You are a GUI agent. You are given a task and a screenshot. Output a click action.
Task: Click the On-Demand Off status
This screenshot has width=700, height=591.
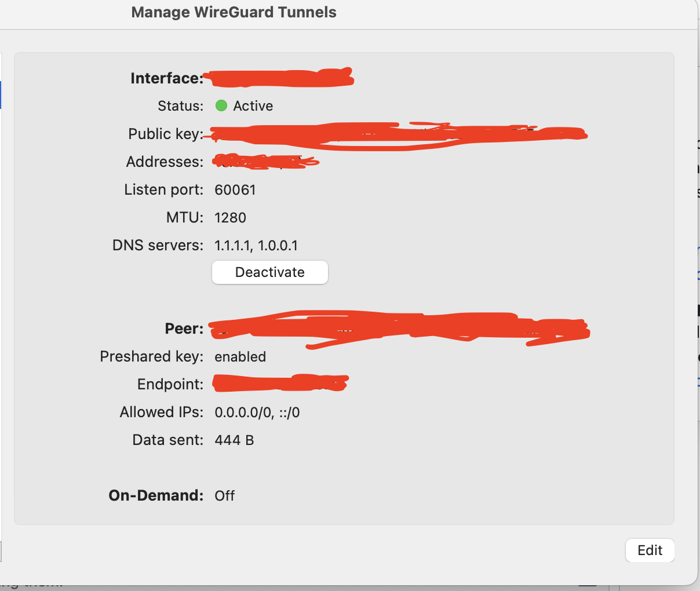pyautogui.click(x=224, y=495)
